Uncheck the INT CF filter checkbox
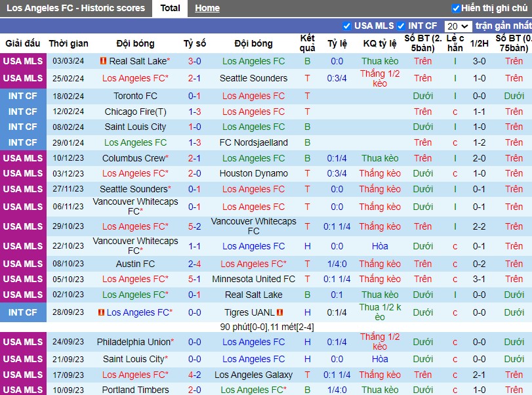This screenshot has width=532, height=395. pyautogui.click(x=401, y=26)
